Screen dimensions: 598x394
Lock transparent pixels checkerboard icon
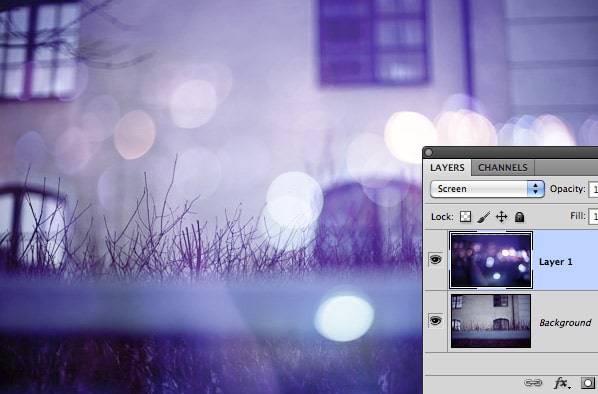point(465,217)
